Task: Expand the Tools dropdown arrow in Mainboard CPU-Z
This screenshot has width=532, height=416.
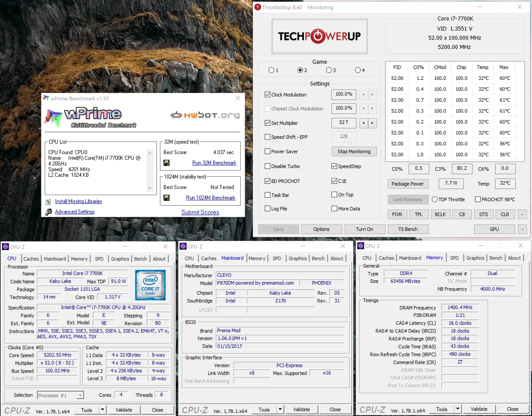Action: (280, 409)
